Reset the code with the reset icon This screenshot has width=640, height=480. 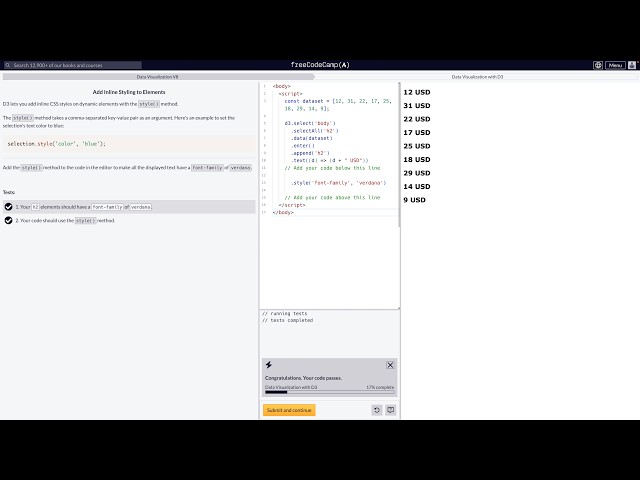(x=377, y=410)
